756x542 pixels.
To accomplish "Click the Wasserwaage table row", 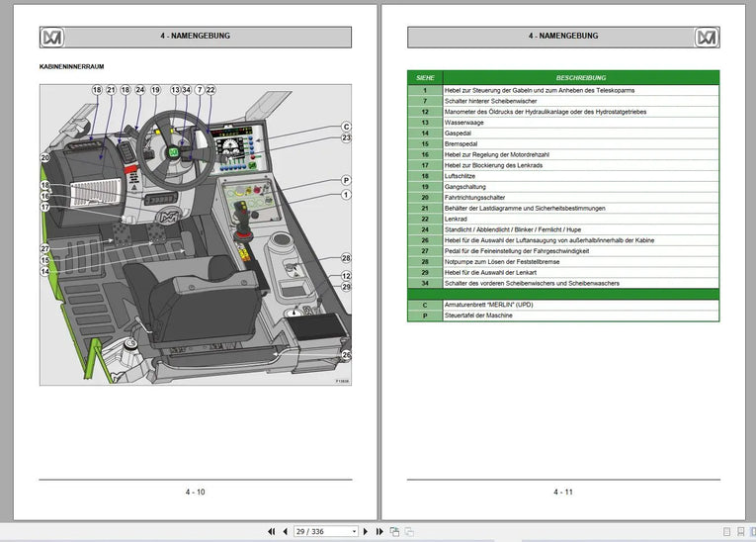I will (x=563, y=123).
